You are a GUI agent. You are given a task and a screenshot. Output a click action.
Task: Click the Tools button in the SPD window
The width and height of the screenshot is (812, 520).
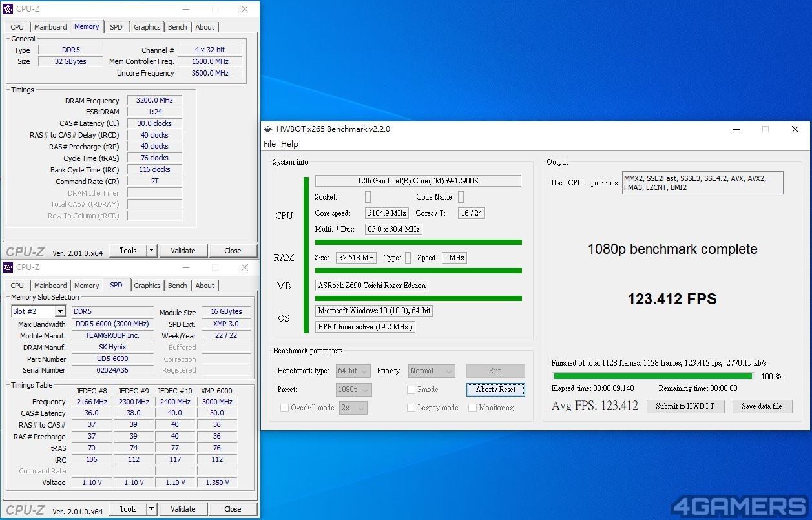[128, 509]
